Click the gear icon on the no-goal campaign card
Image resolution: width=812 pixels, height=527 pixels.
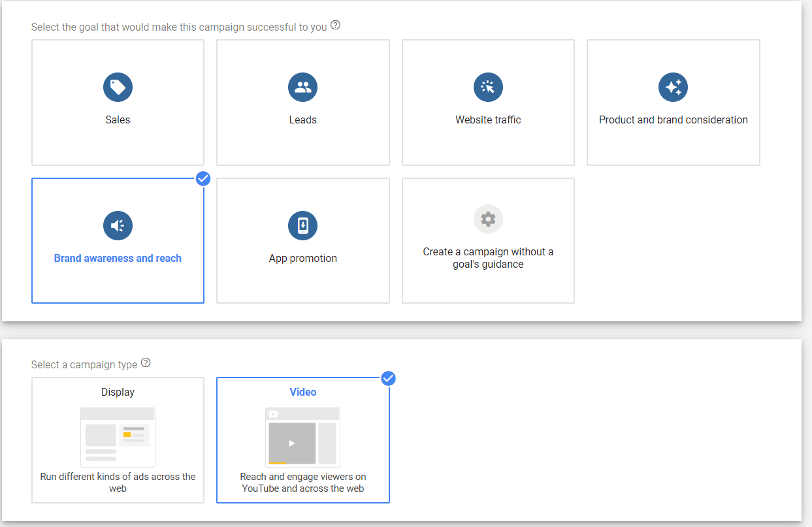[488, 219]
